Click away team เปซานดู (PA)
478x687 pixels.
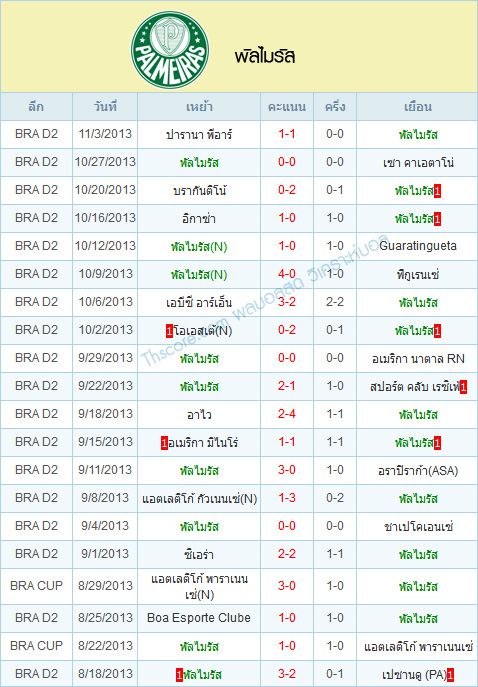(x=414, y=675)
